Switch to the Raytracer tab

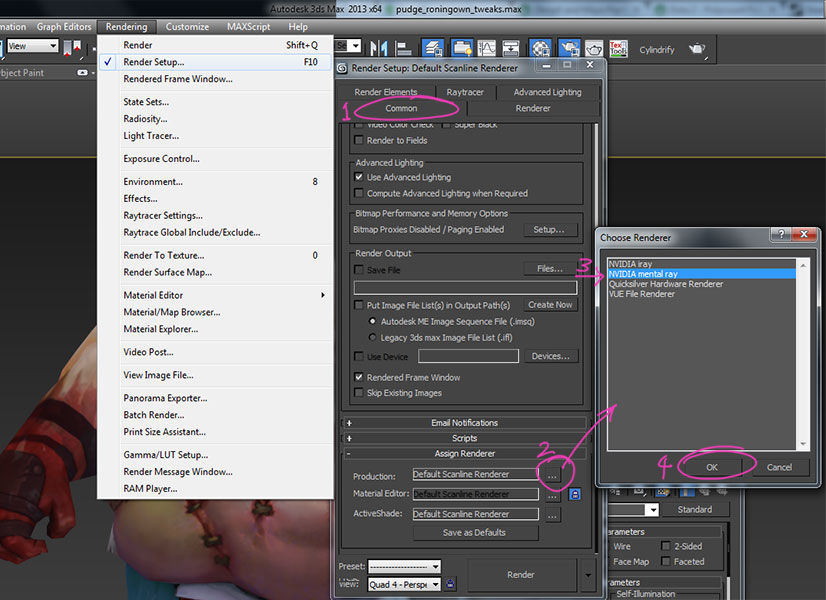point(465,92)
